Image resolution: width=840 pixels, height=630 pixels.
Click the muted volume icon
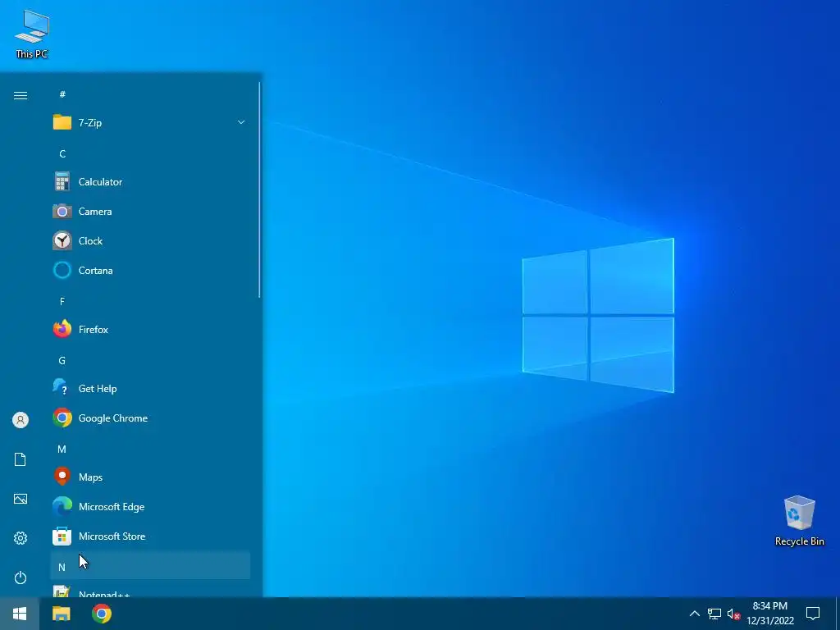tap(733, 614)
